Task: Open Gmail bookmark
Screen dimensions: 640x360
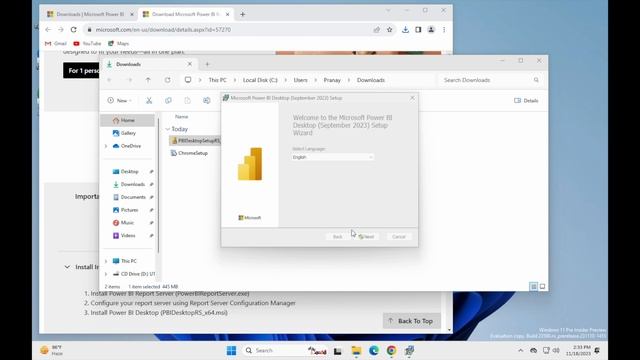Action: (56, 43)
